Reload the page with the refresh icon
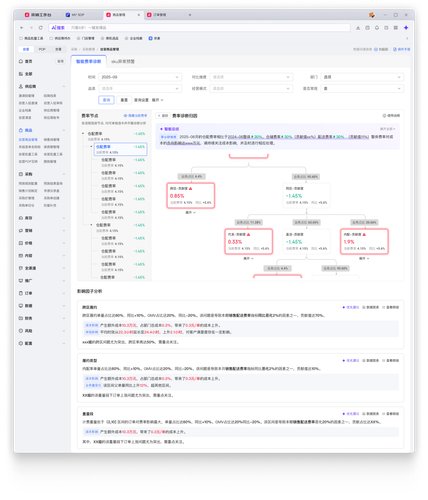 (x=41, y=28)
